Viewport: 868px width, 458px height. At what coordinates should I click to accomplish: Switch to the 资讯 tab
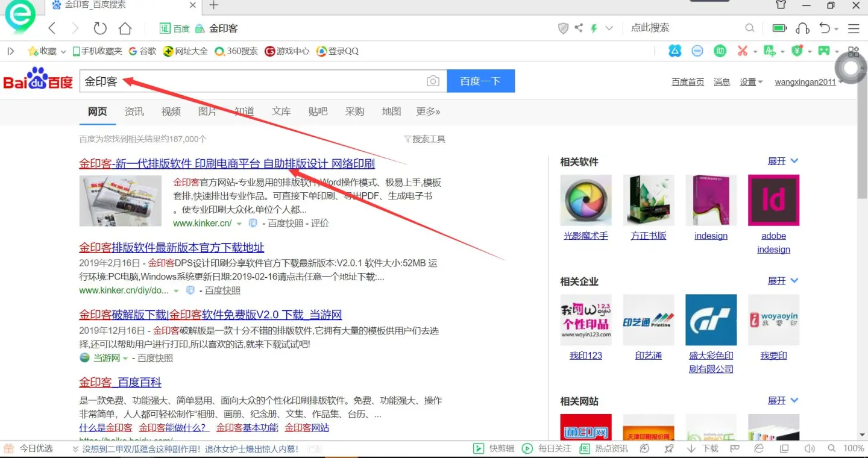[134, 111]
